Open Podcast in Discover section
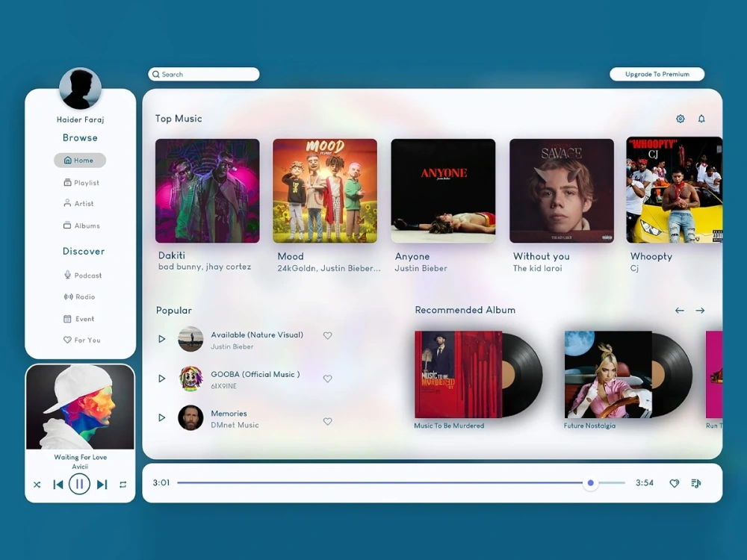747x560 pixels. click(x=83, y=276)
